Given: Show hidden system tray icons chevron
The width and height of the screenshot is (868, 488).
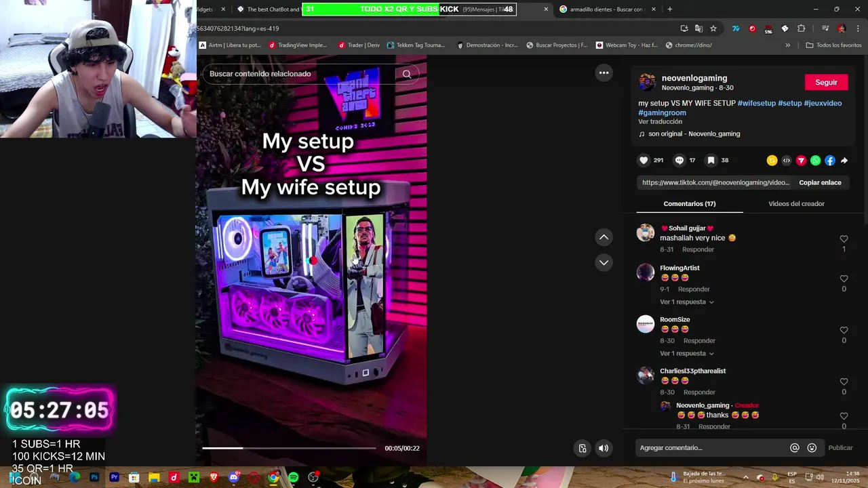Looking at the screenshot, I should pyautogui.click(x=745, y=477).
